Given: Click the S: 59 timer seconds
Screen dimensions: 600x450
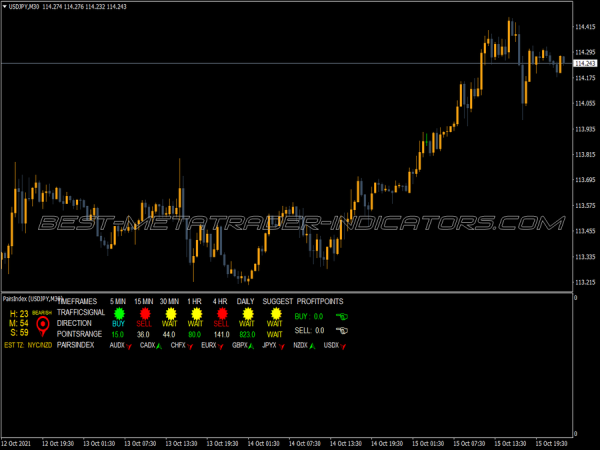Looking at the screenshot, I should (19, 333).
